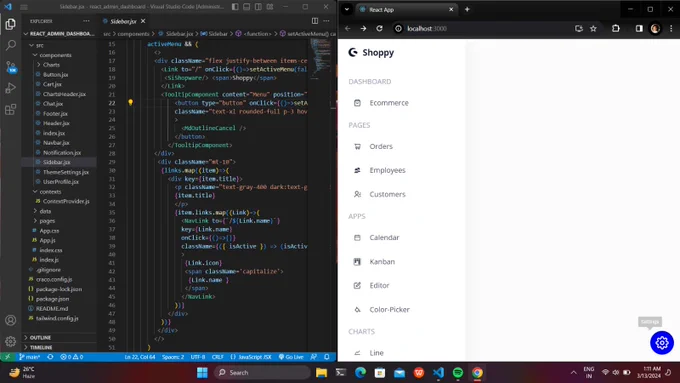Change the UTF-8 encoding setting
Screen dimensions: 680x383
click(198, 357)
